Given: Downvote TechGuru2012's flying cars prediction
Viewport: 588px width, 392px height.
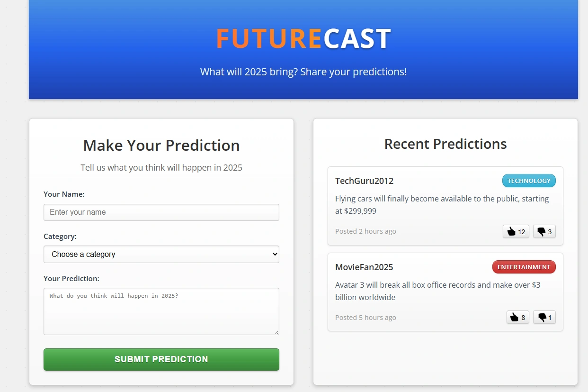Looking at the screenshot, I should click(544, 232).
